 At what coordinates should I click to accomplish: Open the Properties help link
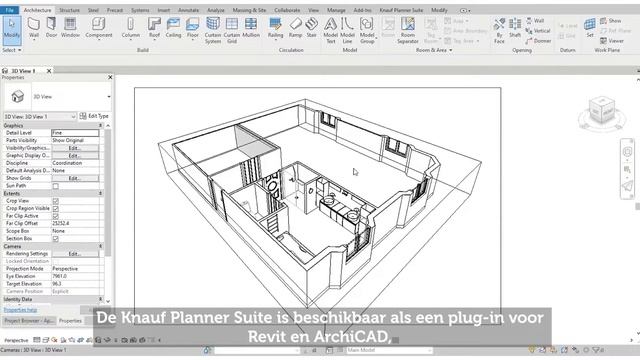[x=20, y=310]
